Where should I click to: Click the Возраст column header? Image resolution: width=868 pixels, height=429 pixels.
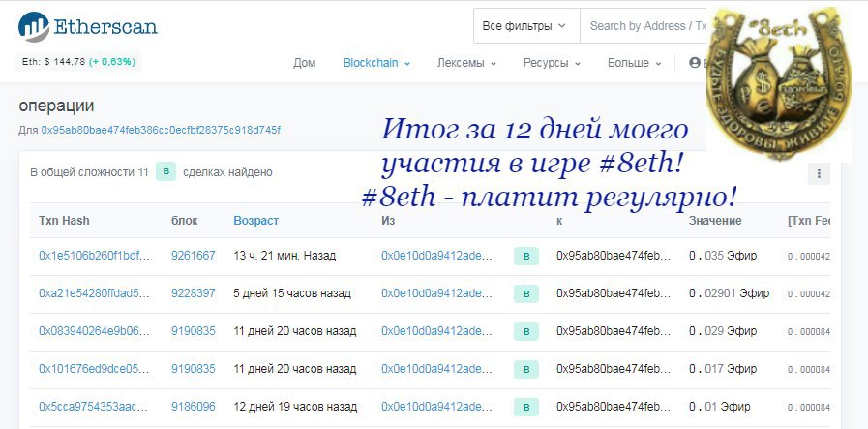tap(255, 221)
